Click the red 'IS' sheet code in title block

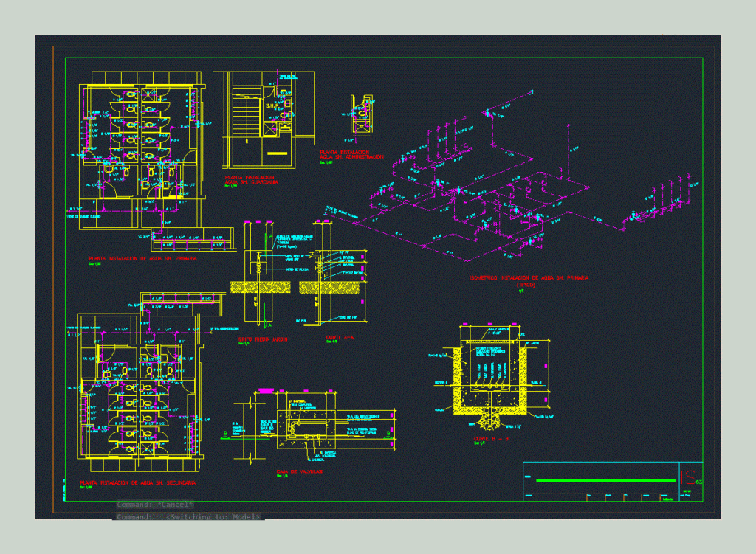click(x=688, y=477)
